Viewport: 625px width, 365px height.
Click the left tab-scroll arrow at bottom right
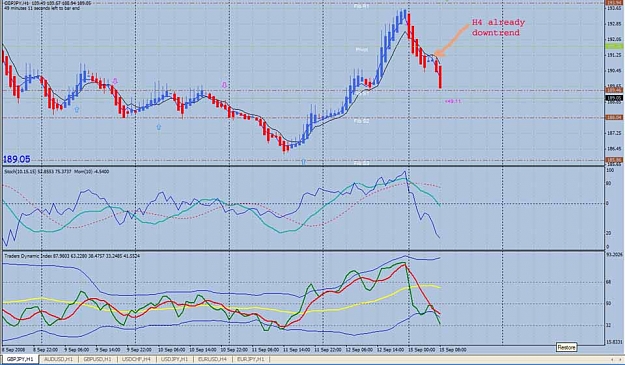point(612,360)
